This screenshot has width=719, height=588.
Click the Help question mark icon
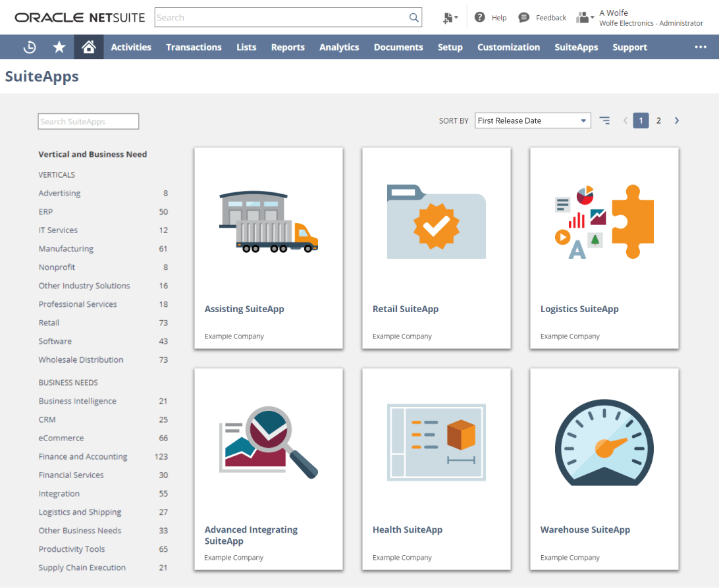pos(479,17)
